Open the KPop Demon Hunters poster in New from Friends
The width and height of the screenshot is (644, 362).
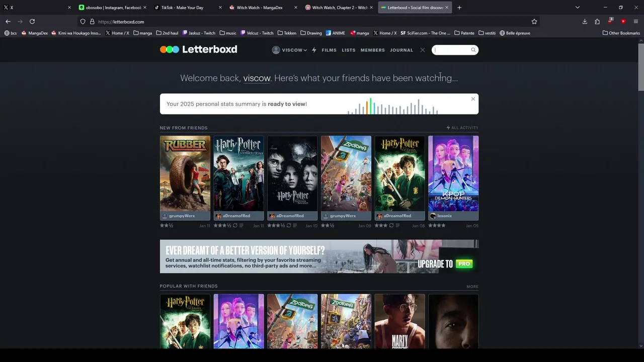coord(453,173)
